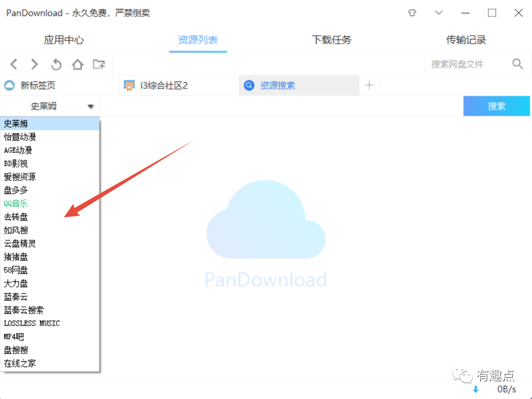Choose QQ音乐 from the list
The height and width of the screenshot is (399, 532).
[50, 203]
